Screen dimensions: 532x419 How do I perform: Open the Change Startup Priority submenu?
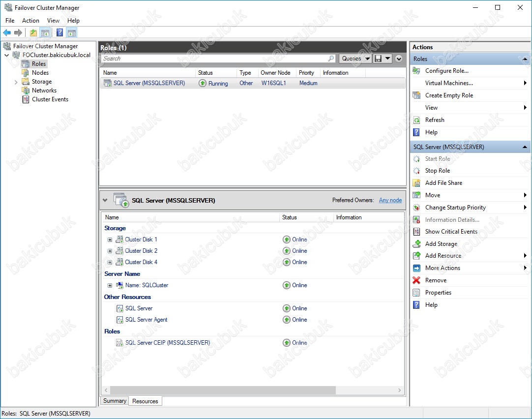470,208
